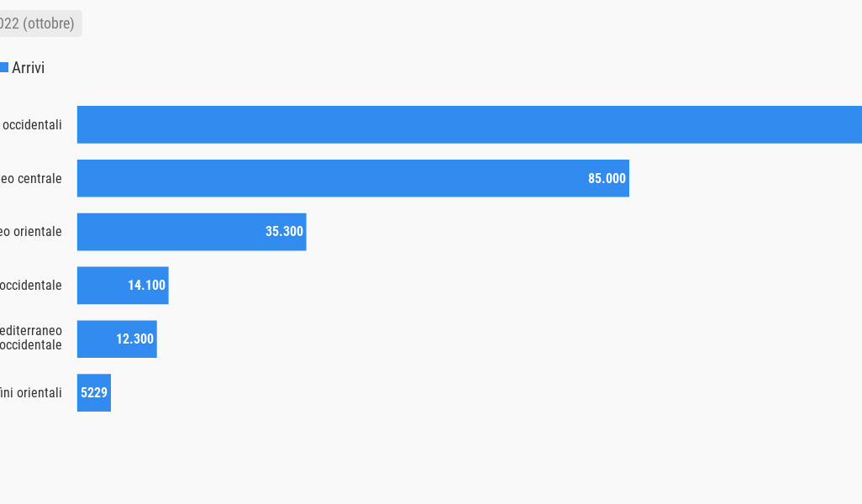Click the top 'occidentali' axis label
The image size is (862, 504).
coord(32,125)
